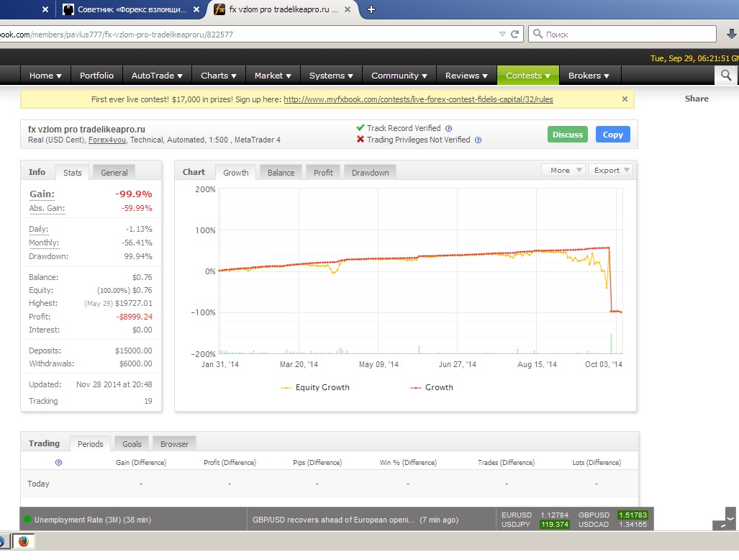This screenshot has height=560, width=739.
Task: Click the browser reload button
Action: 514,34
